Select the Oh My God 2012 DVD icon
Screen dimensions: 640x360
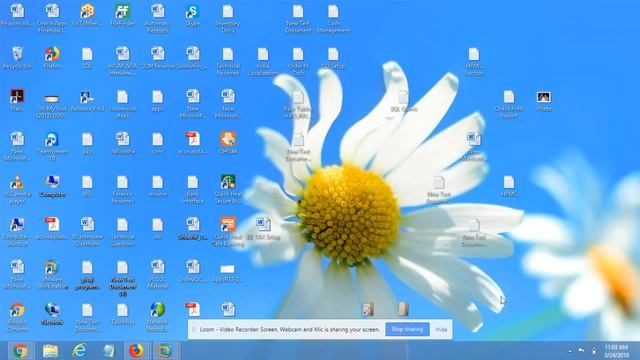[x=52, y=104]
